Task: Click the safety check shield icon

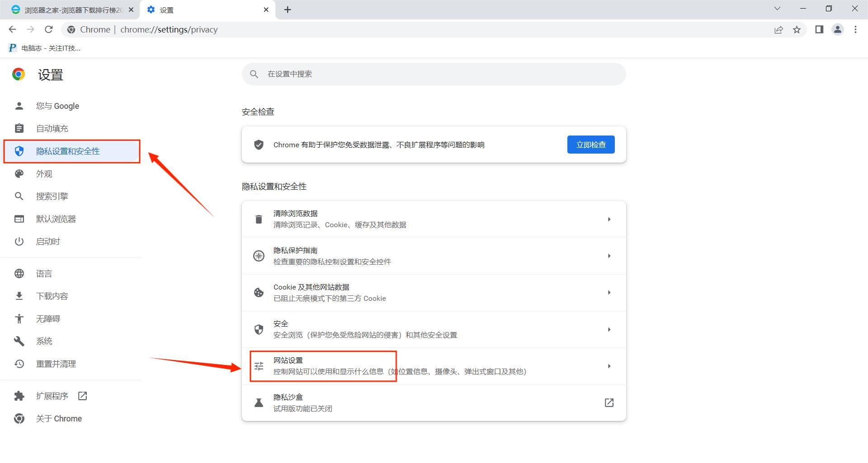Action: click(x=259, y=145)
